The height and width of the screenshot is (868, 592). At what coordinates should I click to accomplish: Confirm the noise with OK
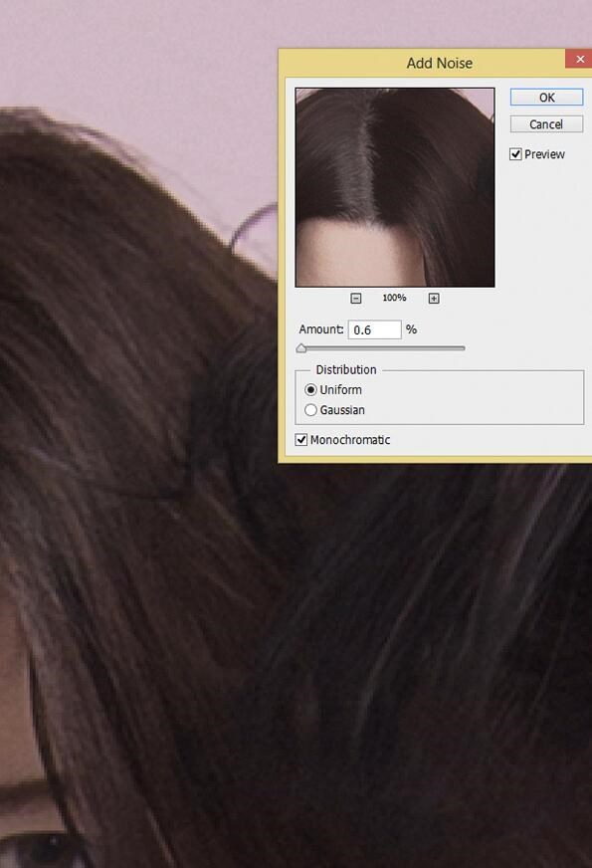click(x=546, y=98)
